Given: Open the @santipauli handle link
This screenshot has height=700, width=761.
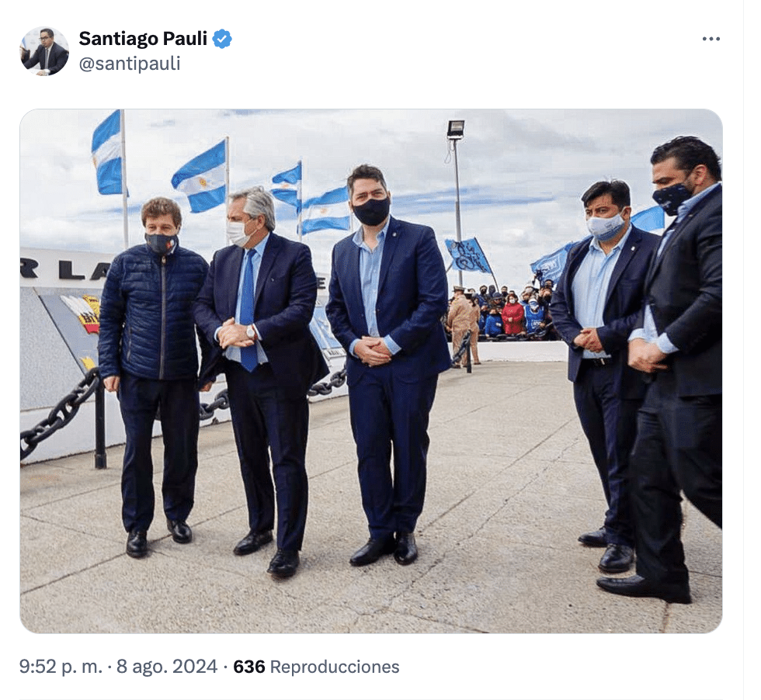Looking at the screenshot, I should pos(130,64).
